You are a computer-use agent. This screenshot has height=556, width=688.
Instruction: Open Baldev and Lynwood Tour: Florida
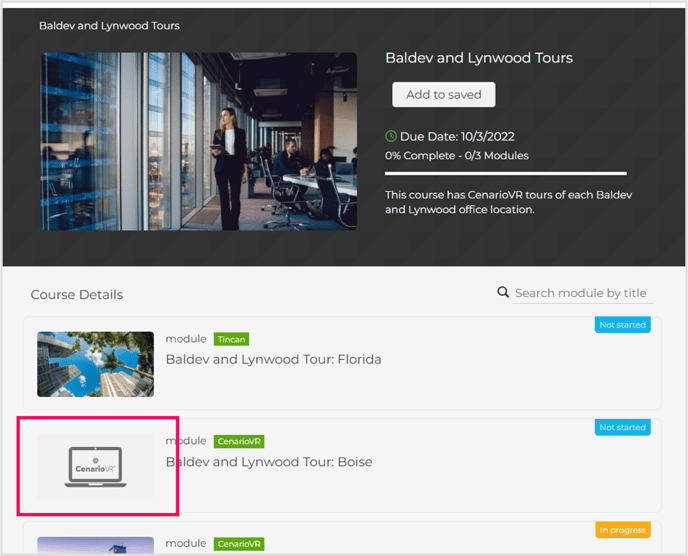tap(273, 359)
